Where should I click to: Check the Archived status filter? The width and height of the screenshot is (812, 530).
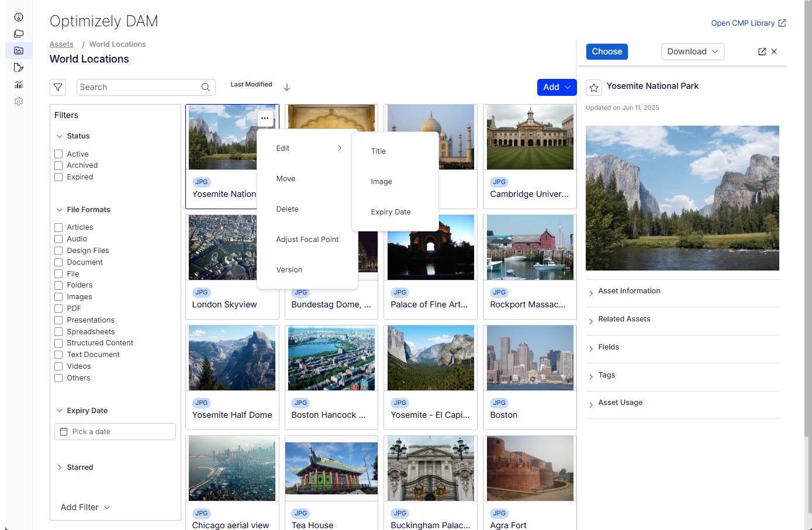(x=58, y=165)
